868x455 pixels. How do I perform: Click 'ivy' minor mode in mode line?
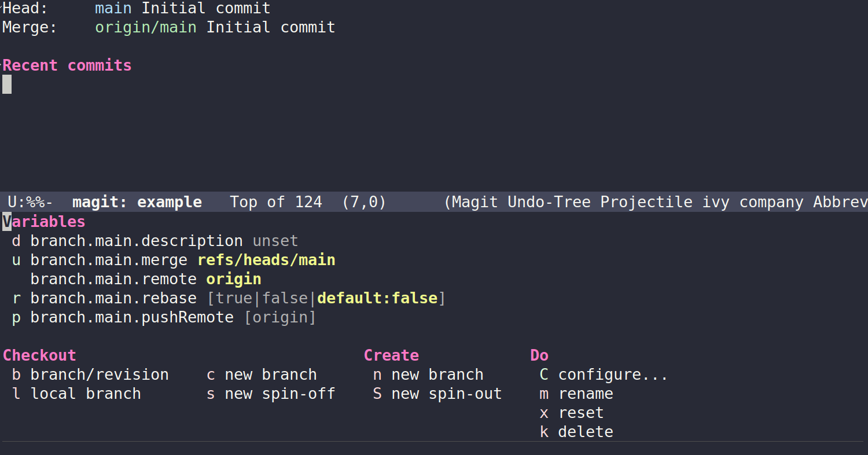point(716,202)
